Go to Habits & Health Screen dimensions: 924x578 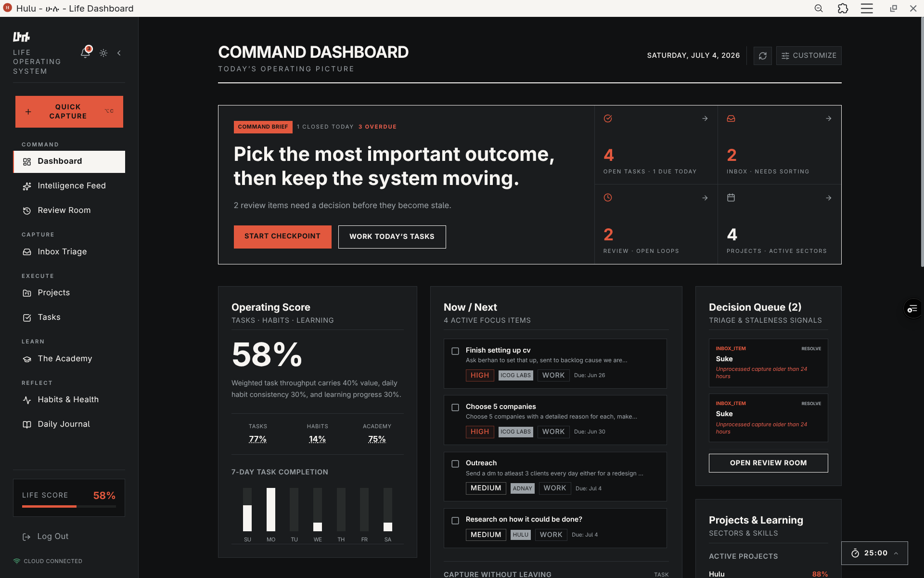(69, 400)
